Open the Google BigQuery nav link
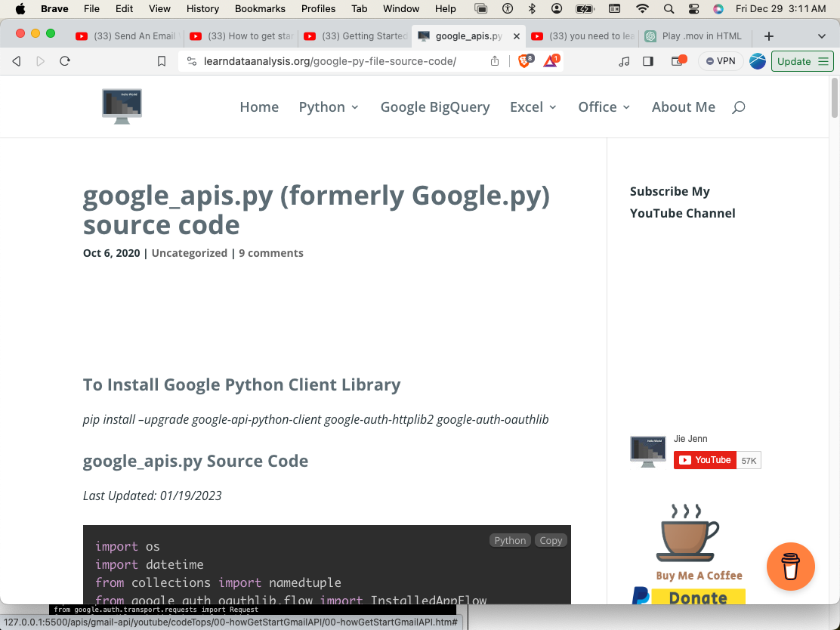 click(x=435, y=107)
